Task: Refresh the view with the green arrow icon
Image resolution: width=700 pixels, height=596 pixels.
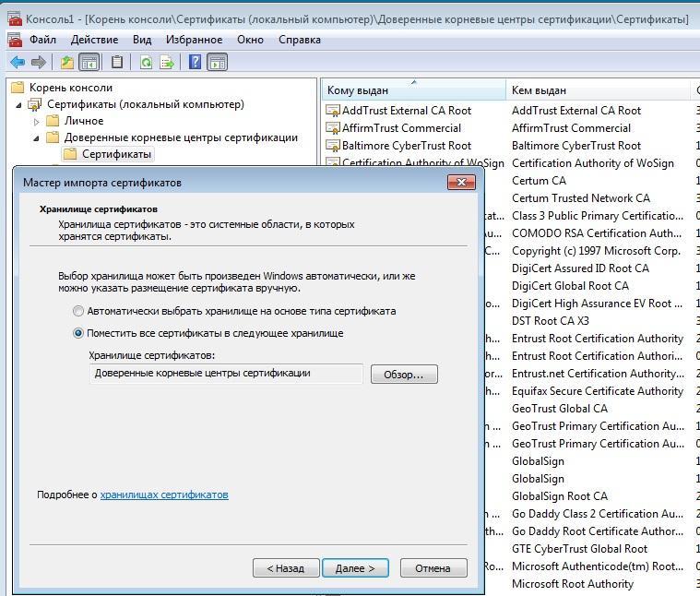Action: [x=146, y=62]
